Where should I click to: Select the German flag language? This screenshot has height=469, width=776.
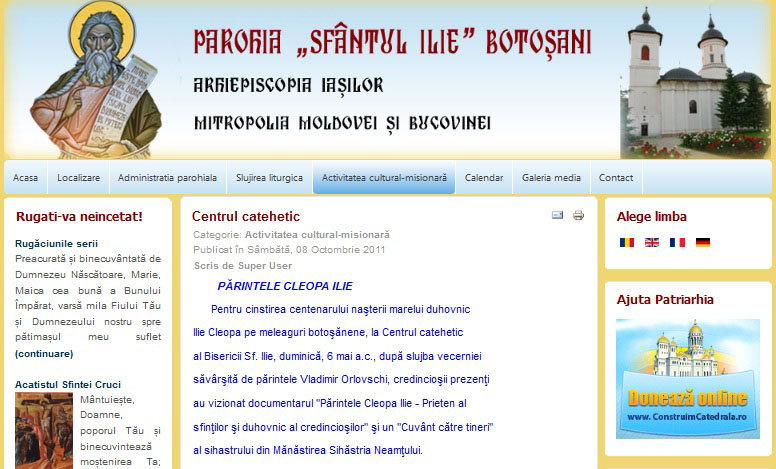click(703, 242)
